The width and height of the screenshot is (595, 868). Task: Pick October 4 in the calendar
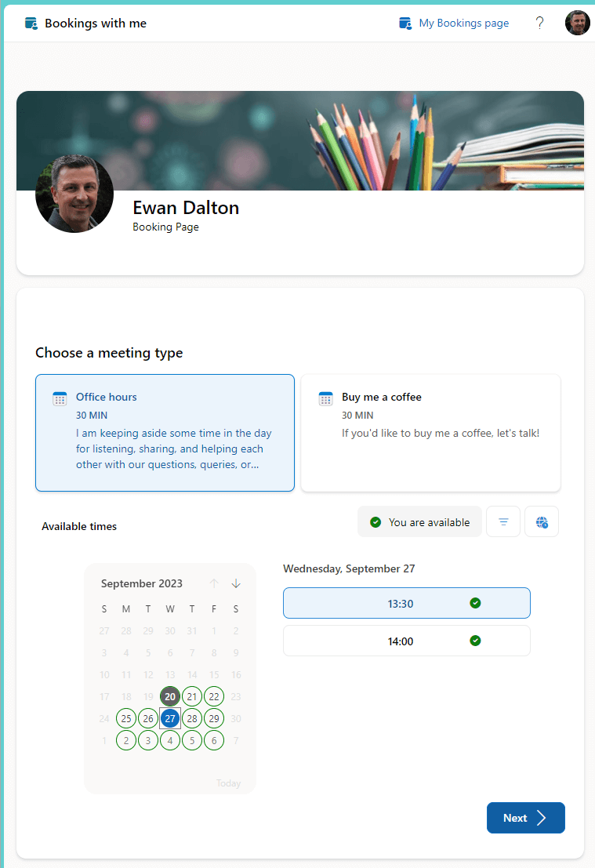[170, 741]
